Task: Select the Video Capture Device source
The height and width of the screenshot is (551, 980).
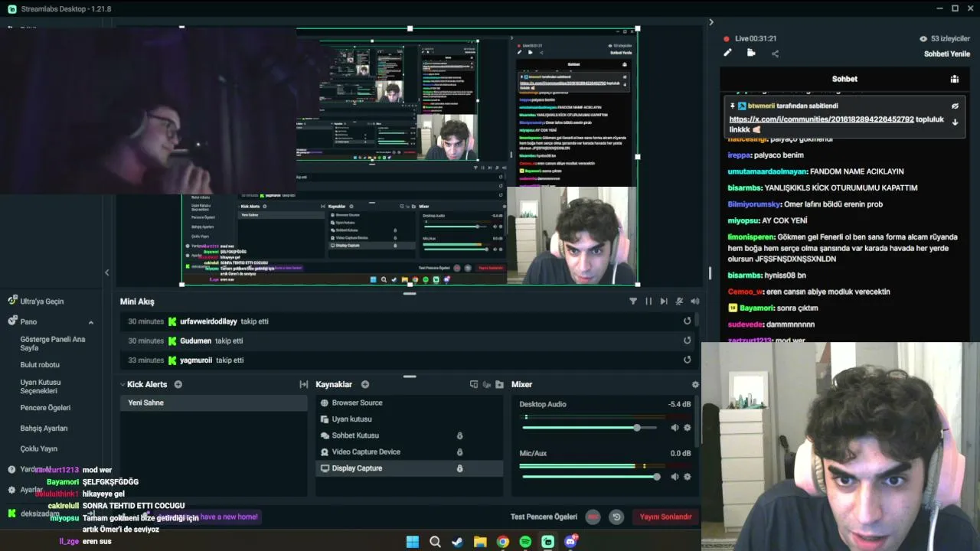Action: [x=409, y=452]
